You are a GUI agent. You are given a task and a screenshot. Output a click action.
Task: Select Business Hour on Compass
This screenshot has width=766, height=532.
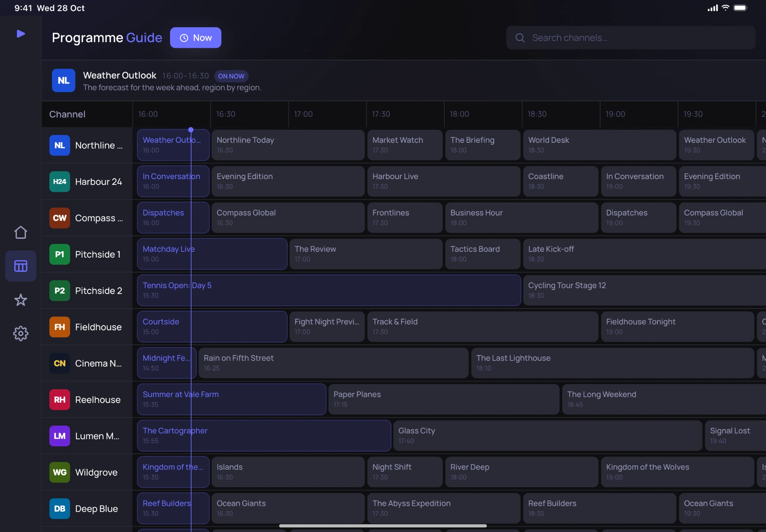(522, 218)
